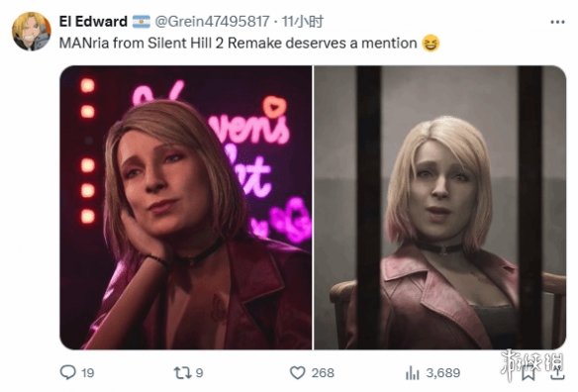The height and width of the screenshot is (392, 578).
Task: Like the tweet with the heart icon
Action: [x=298, y=372]
